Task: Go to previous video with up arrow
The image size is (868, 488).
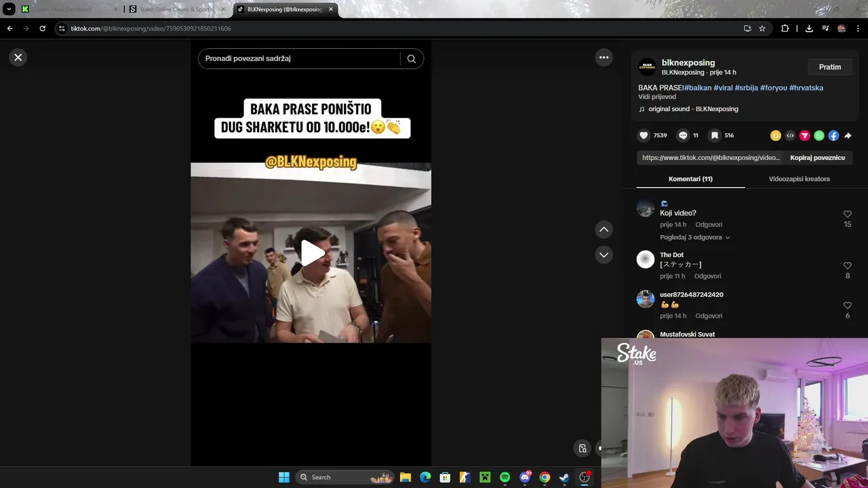Action: [604, 230]
